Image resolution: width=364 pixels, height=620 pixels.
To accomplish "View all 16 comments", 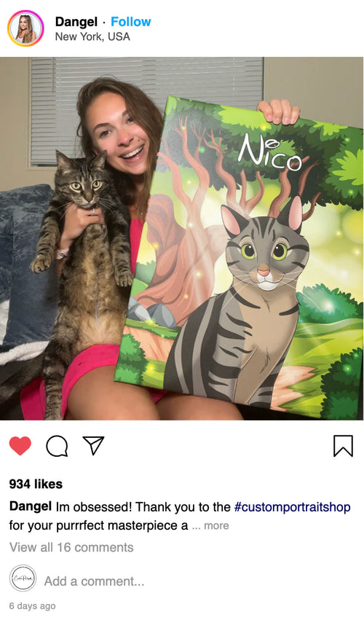I will pyautogui.click(x=71, y=547).
